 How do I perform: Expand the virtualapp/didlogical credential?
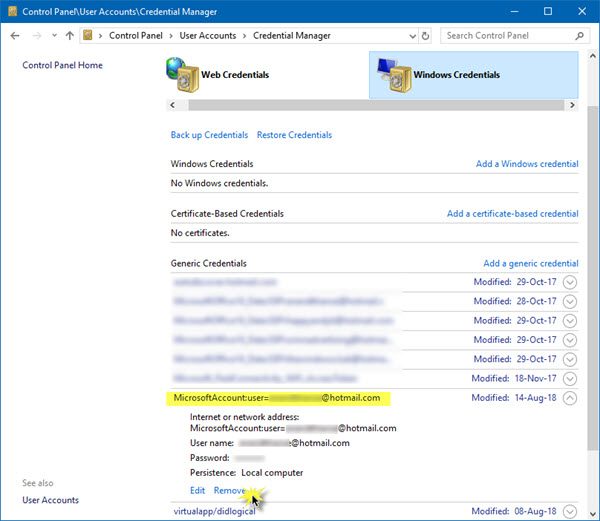click(570, 511)
